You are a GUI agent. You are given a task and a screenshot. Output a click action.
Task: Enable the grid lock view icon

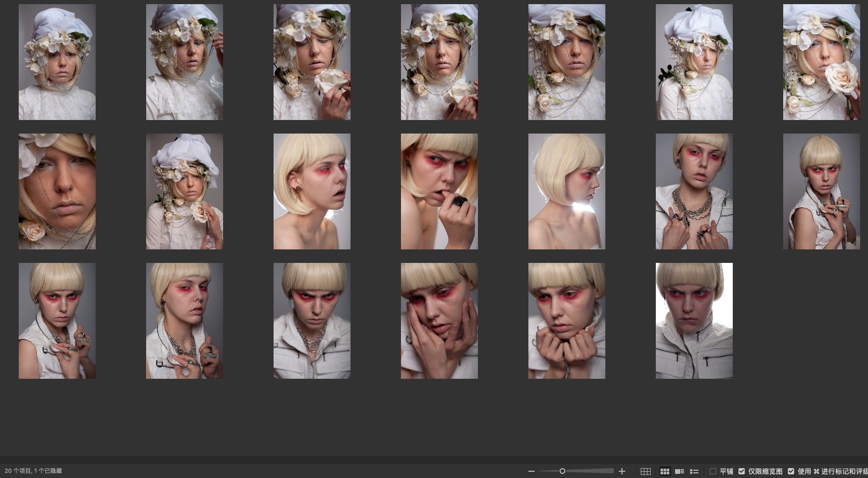pyautogui.click(x=645, y=471)
